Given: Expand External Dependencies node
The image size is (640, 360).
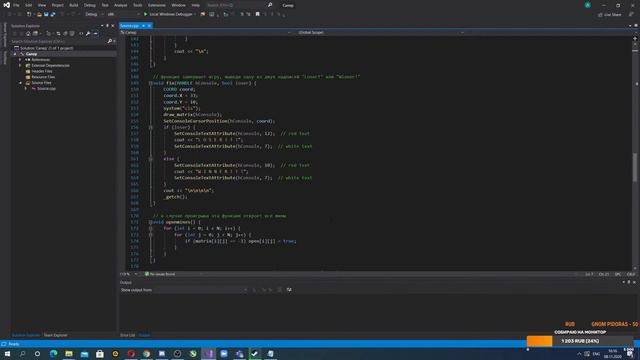Looking at the screenshot, I should tap(20, 65).
